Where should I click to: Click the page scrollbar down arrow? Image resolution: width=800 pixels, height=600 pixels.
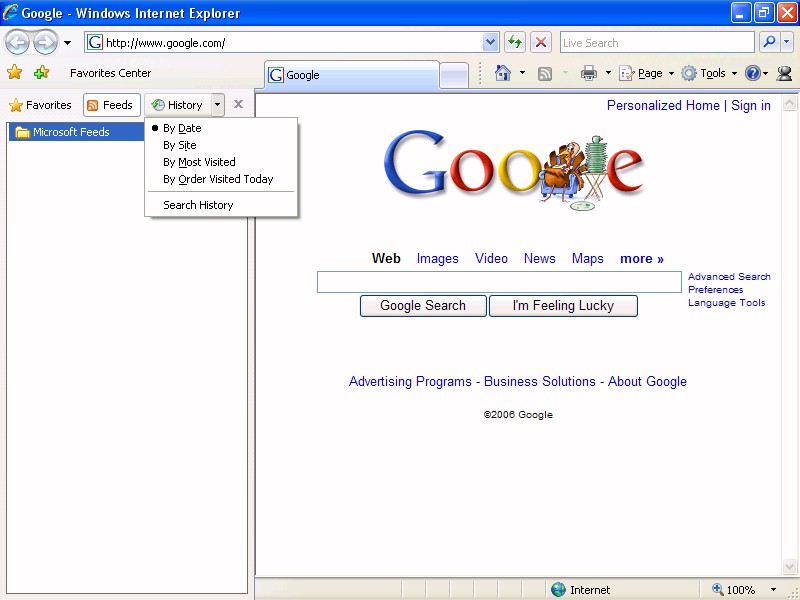[x=789, y=567]
